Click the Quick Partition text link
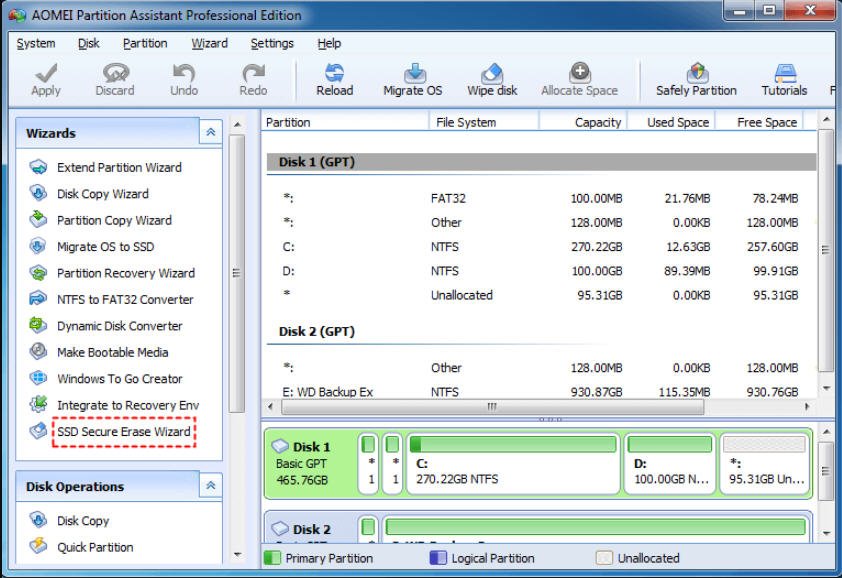Viewport: 842px width, 578px height. pos(95,547)
